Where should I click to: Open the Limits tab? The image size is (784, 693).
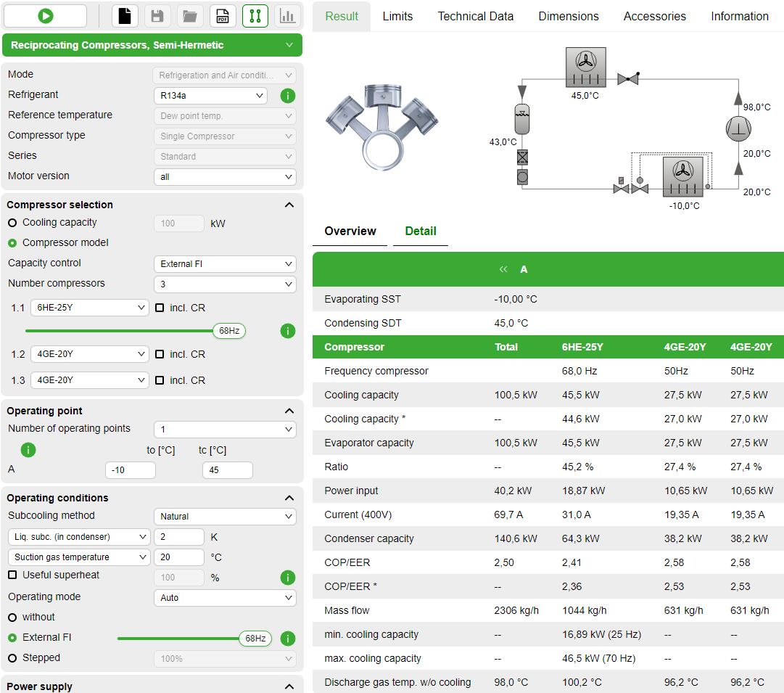(x=397, y=16)
